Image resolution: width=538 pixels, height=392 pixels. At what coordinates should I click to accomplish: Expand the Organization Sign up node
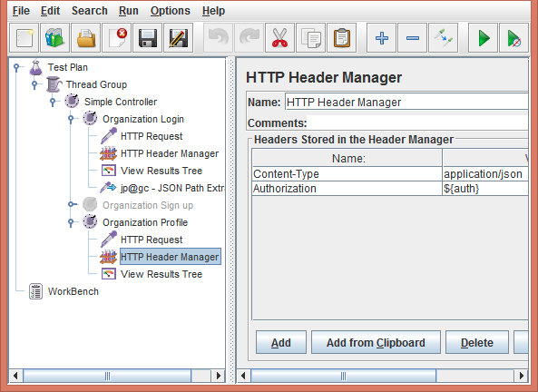pos(72,204)
